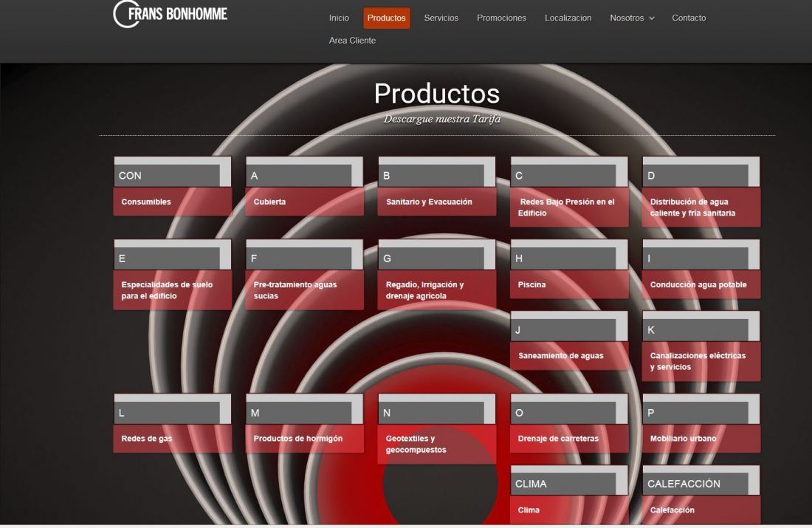Click the CALEFACCIÓN header tile
The width and height of the screenshot is (812, 528).
coord(701,480)
